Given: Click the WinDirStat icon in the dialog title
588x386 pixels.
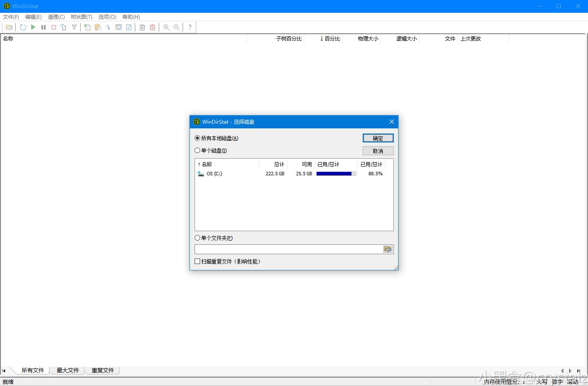Looking at the screenshot, I should point(197,122).
